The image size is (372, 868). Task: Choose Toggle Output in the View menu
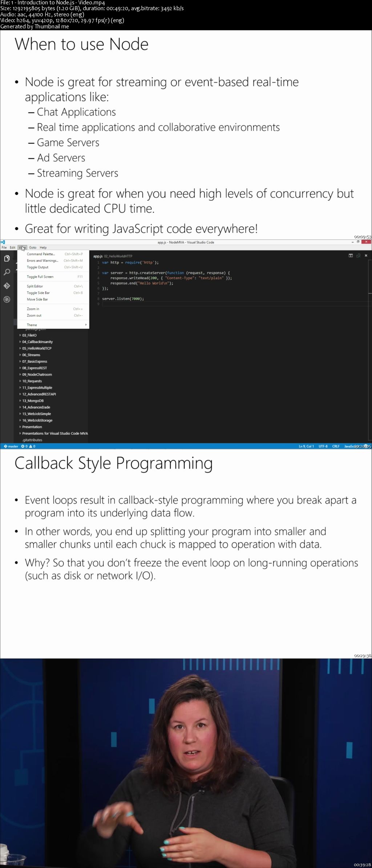(x=53, y=267)
